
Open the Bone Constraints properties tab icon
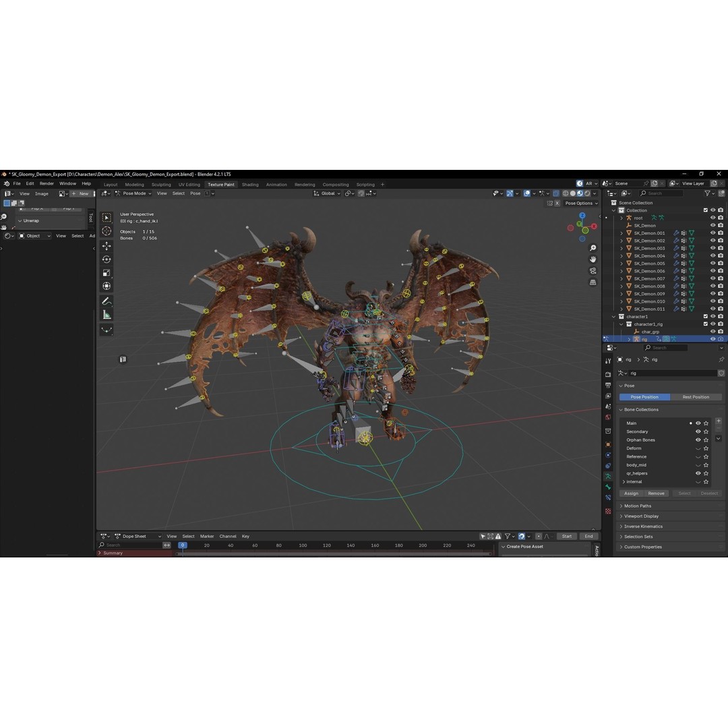coord(608,497)
